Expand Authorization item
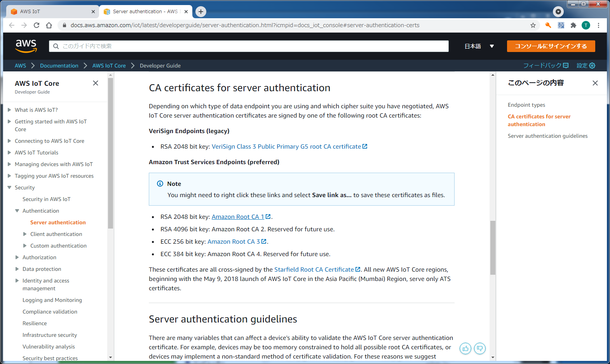This screenshot has width=610, height=364. [x=17, y=257]
